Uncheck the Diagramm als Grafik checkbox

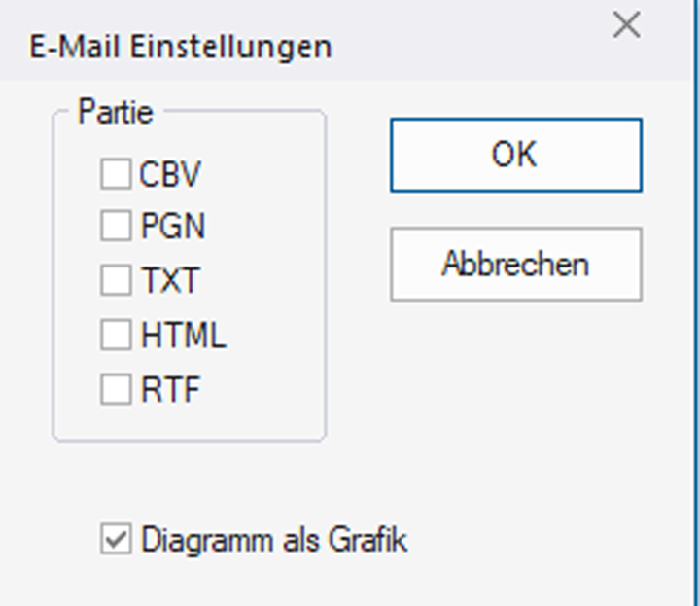116,540
